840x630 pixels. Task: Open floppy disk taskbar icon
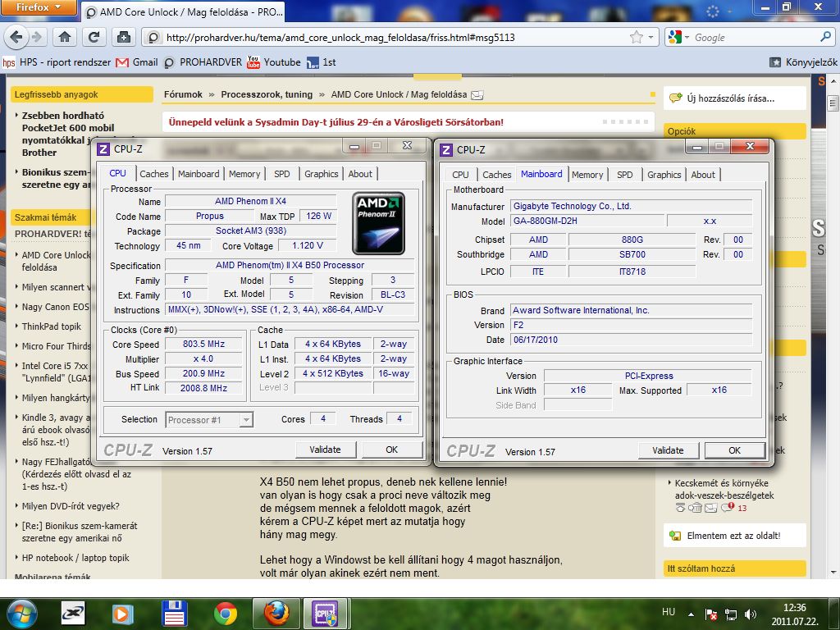(x=174, y=614)
